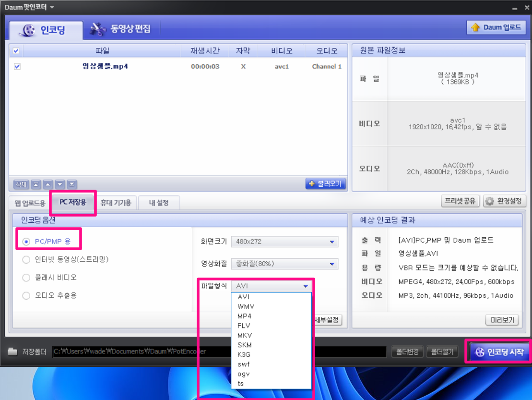Collapse the 파일형식 AVI dropdown
This screenshot has width=532, height=400.
click(x=271, y=286)
